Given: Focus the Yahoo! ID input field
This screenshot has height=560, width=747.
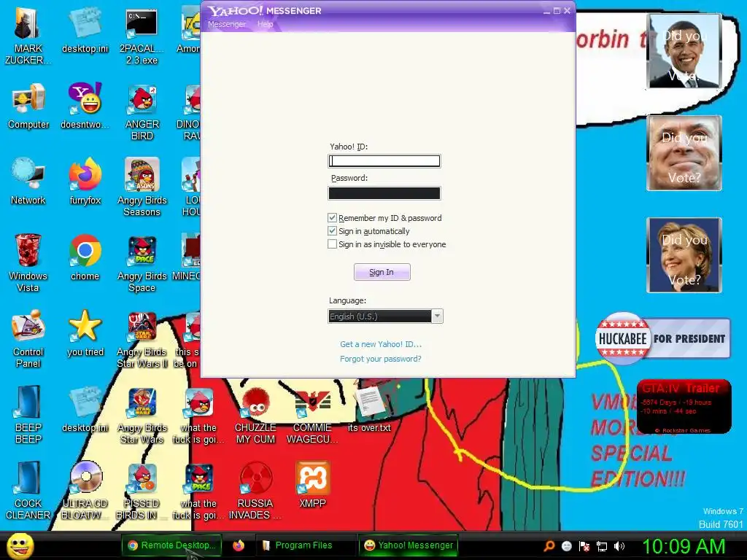Looking at the screenshot, I should 384,161.
